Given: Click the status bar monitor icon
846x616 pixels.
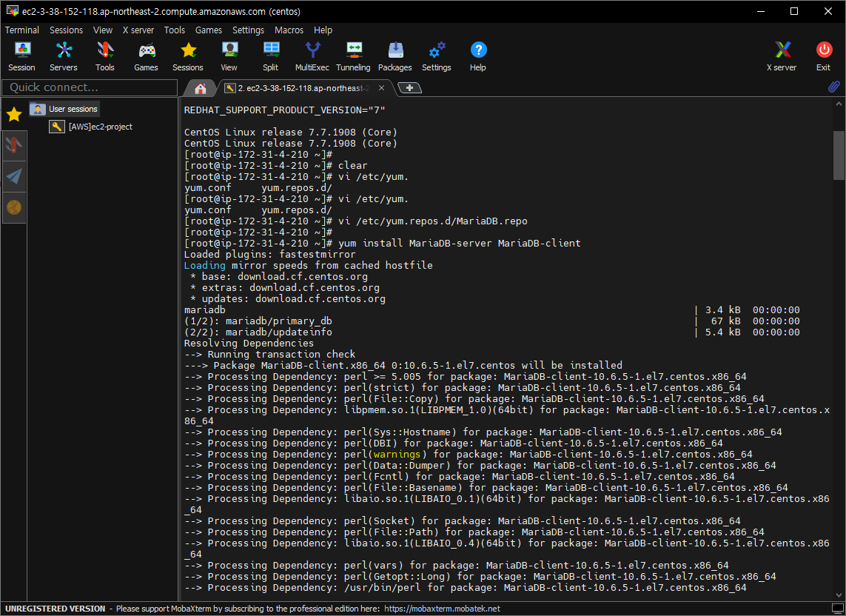Looking at the screenshot, I should 837,609.
